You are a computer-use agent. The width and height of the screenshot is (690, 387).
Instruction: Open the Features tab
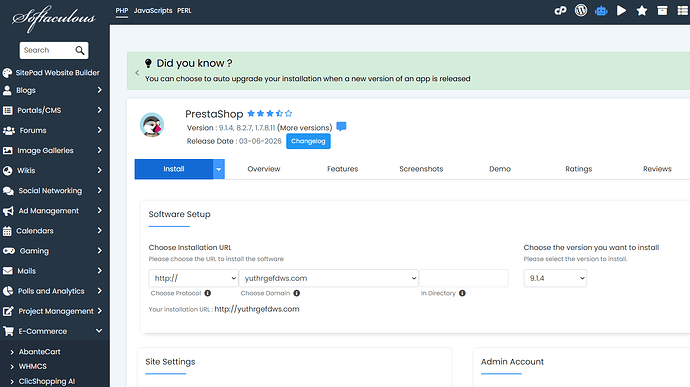pyautogui.click(x=342, y=169)
